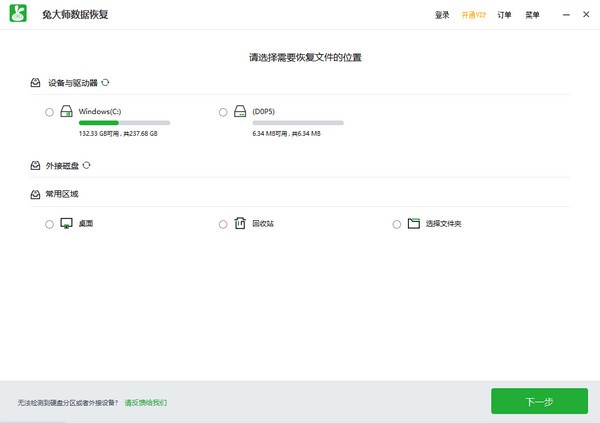Click the 设备与驱动器 section icon
The width and height of the screenshot is (600, 423).
[35, 83]
